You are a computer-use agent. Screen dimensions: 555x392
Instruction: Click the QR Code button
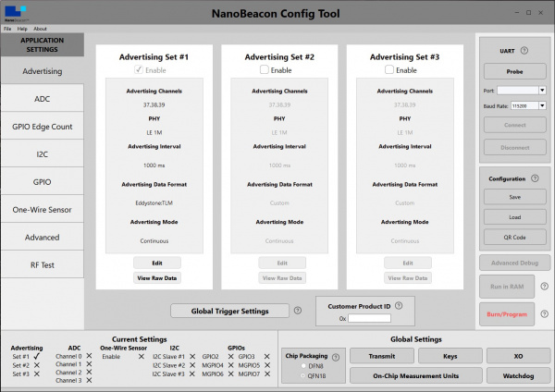pos(514,237)
